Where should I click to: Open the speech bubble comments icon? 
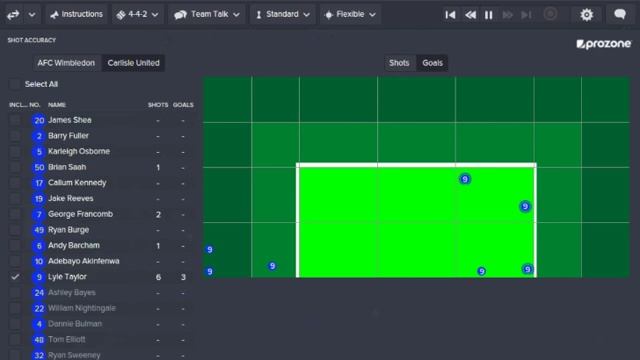(x=620, y=14)
